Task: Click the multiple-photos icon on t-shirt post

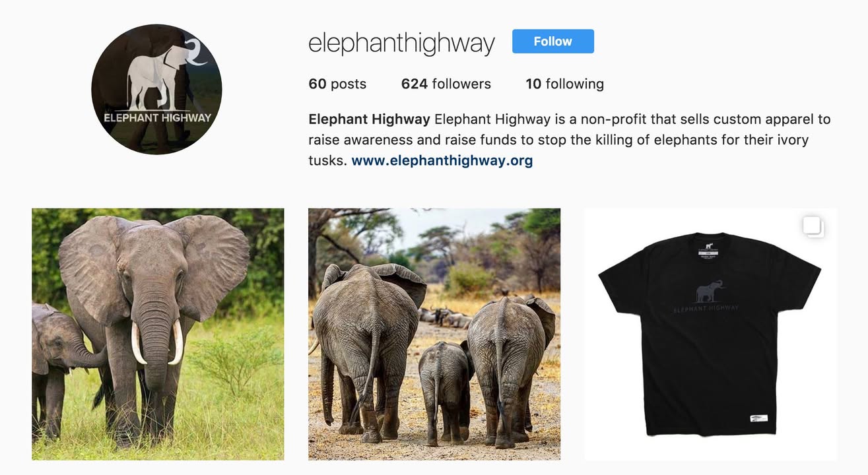Action: pyautogui.click(x=813, y=226)
